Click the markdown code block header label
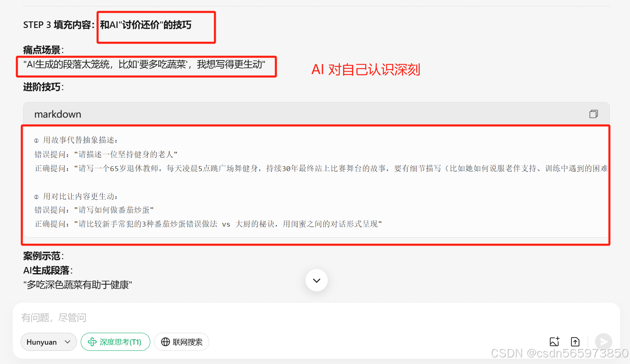The width and height of the screenshot is (630, 364). [58, 114]
